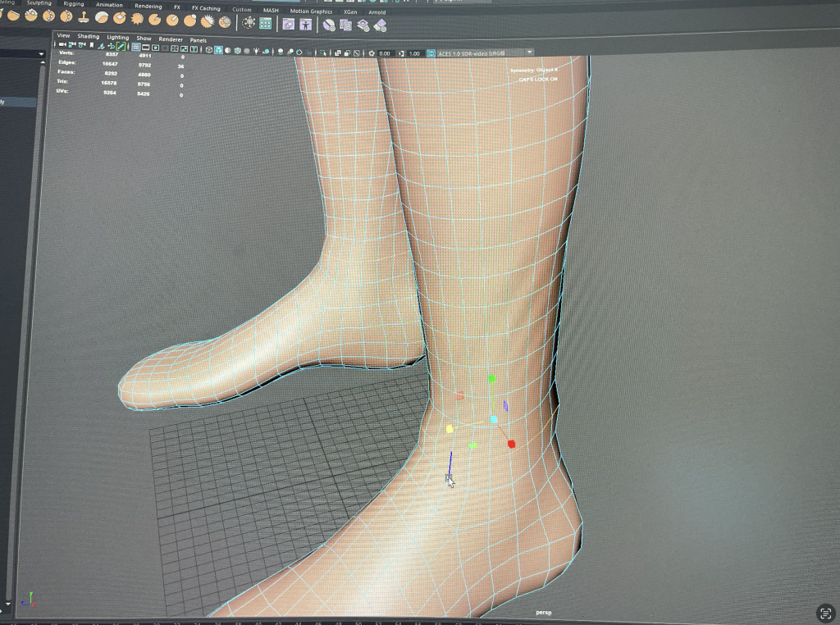Select the Bulge sculpt brush with white dot
The height and width of the screenshot is (625, 840).
point(190,21)
